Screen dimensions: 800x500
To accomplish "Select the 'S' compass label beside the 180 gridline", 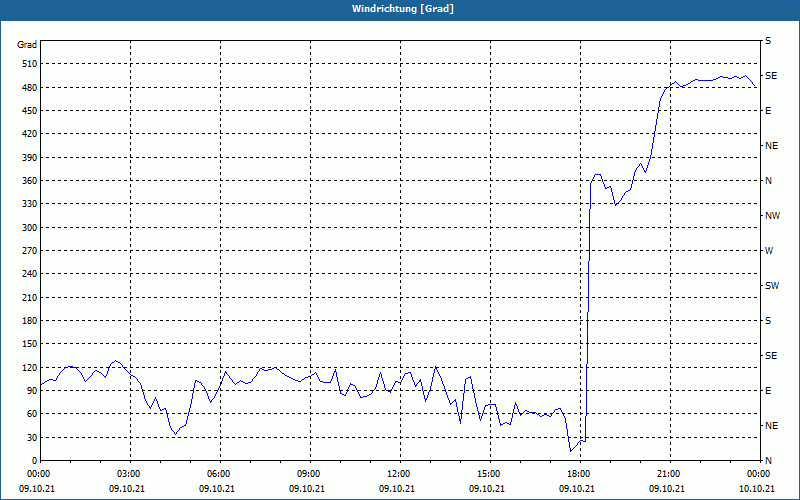I will coord(768,320).
